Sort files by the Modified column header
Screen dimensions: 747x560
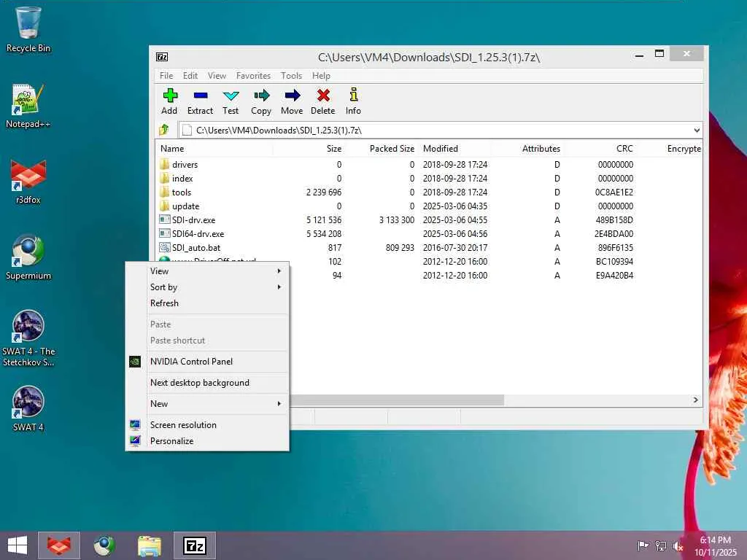click(x=441, y=149)
